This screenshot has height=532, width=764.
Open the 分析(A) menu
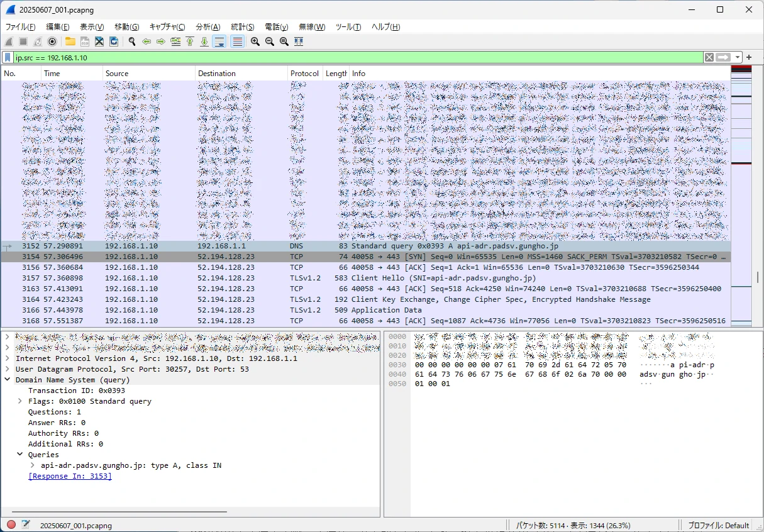pyautogui.click(x=208, y=27)
